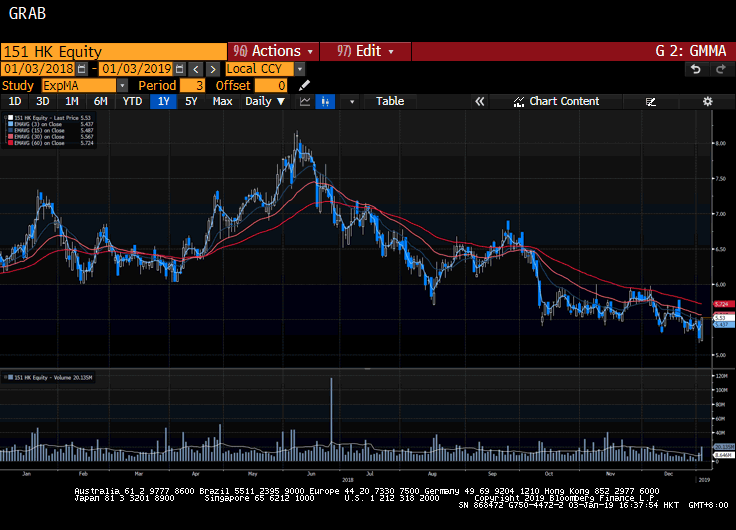Screen dimensions: 736x530
Task: Click the 01/03/2018 start date field
Action: 38,69
